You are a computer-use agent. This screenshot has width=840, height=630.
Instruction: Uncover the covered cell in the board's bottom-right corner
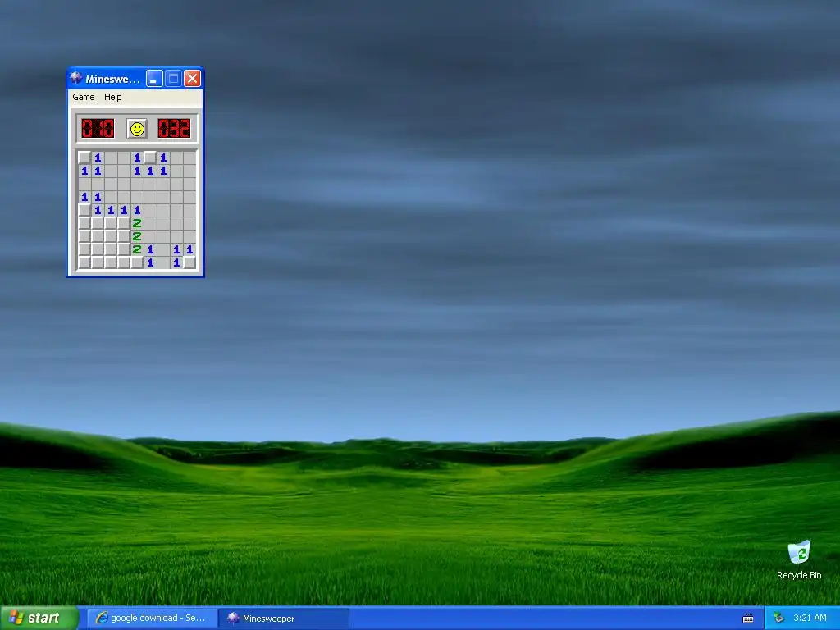click(189, 262)
